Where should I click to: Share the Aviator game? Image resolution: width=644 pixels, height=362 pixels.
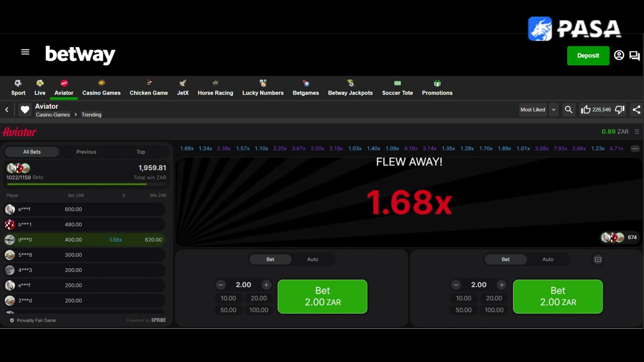pyautogui.click(x=636, y=110)
